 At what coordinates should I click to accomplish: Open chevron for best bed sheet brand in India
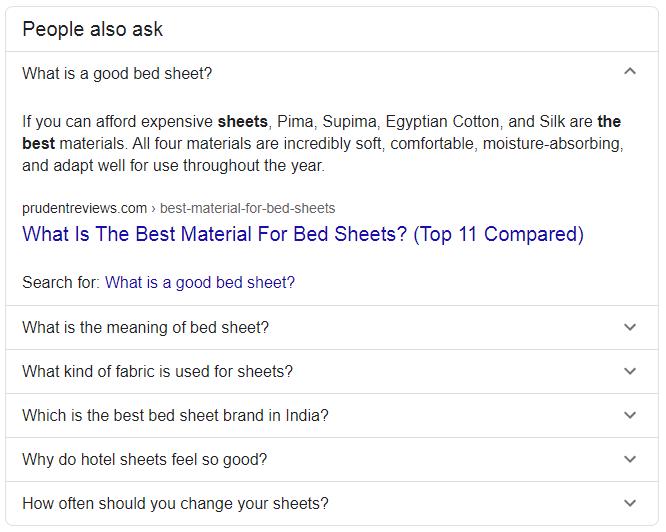coord(630,415)
